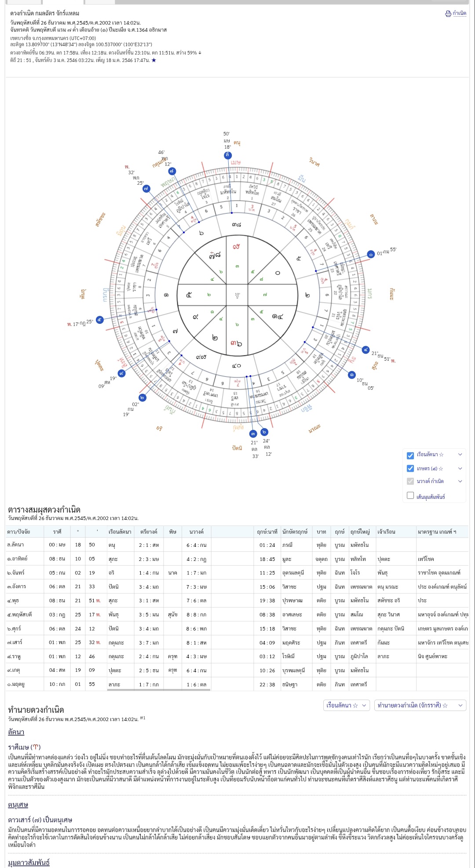Click the นวางค์ column header in table
Viewport: 475px width, 868px height.
[196, 532]
